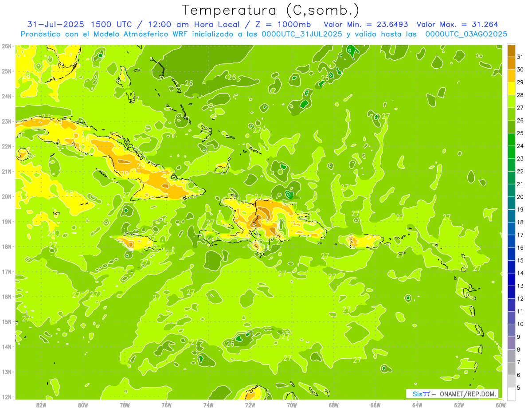
Task: Click the 22N latitude axis label
Action: click(6, 146)
